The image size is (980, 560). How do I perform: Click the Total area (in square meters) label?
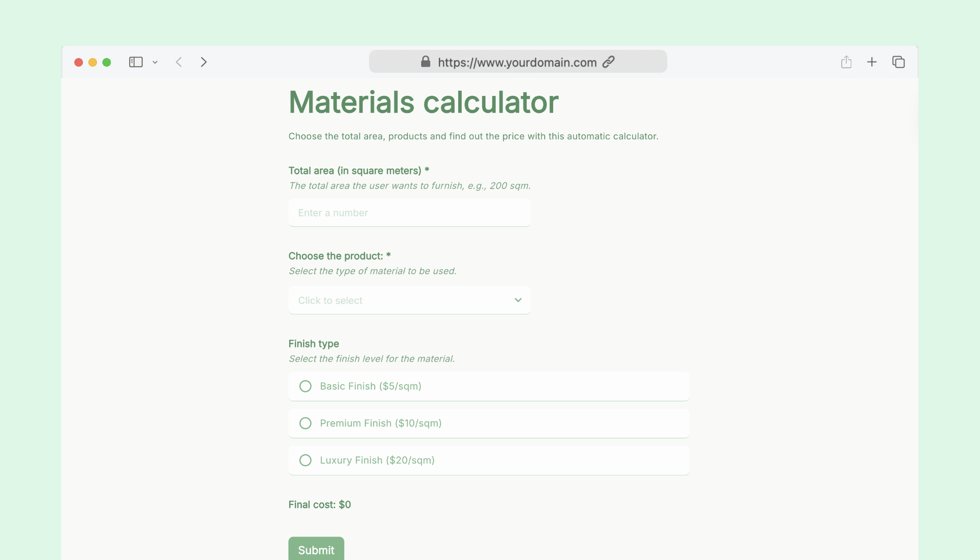point(359,171)
